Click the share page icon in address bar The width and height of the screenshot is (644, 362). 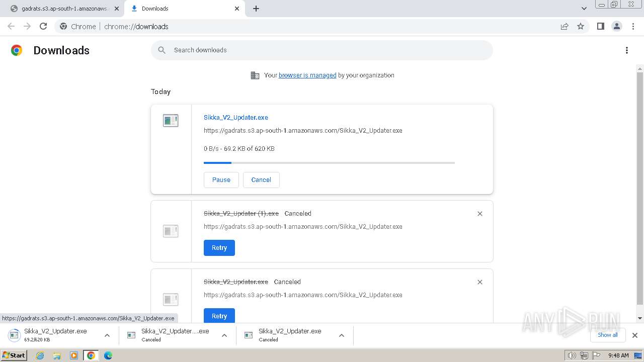pos(565,27)
